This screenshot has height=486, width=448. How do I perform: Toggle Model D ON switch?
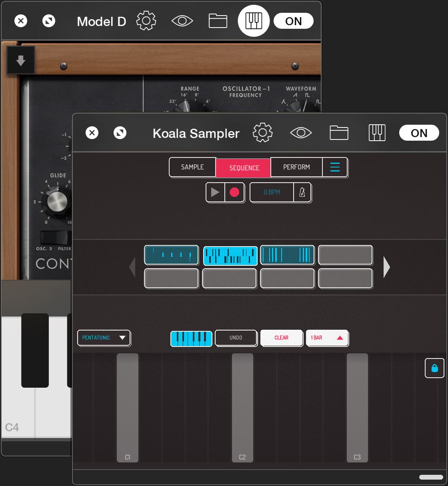pyautogui.click(x=294, y=21)
